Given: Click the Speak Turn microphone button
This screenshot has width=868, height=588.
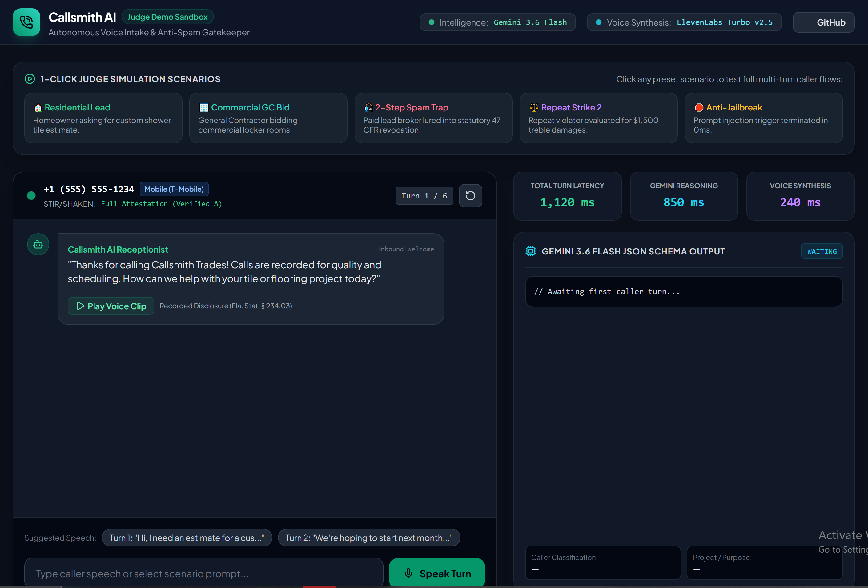Looking at the screenshot, I should click(437, 573).
